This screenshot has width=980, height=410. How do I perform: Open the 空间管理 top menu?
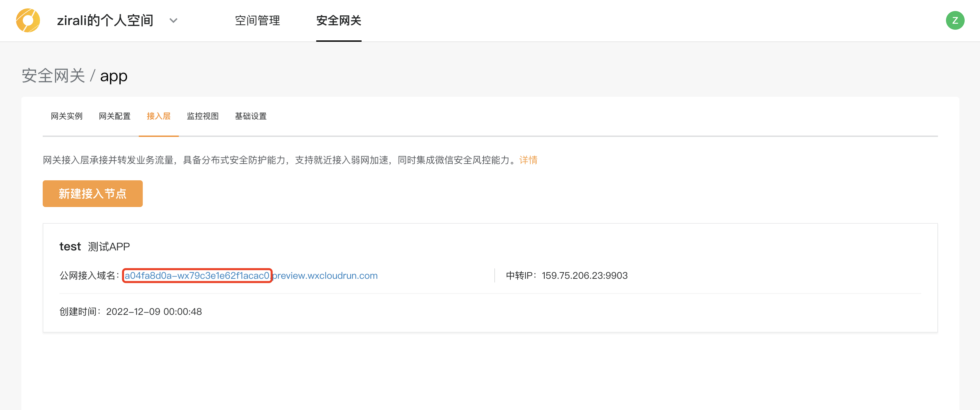pos(257,21)
